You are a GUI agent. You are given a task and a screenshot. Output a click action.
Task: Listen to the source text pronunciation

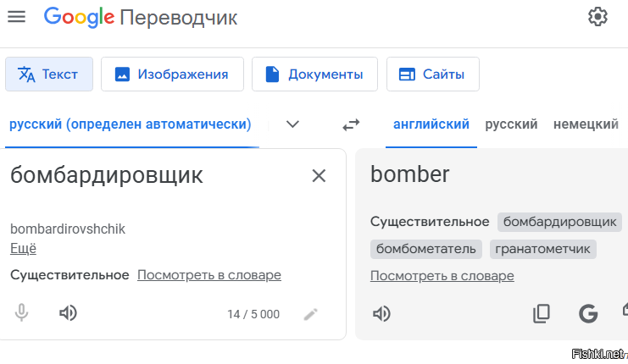coord(68,313)
